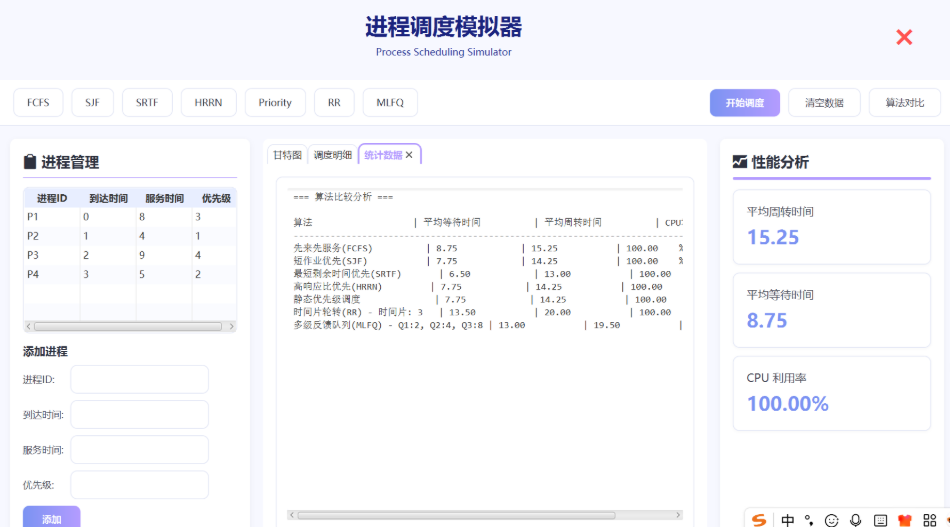The height and width of the screenshot is (531, 950).
Task: Click the 清空数据 clear data button
Action: [824, 102]
